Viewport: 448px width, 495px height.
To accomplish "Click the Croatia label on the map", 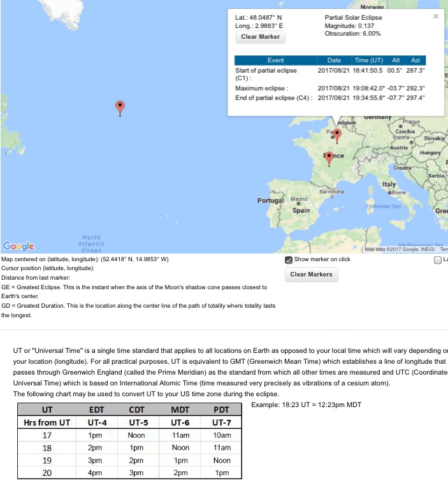I will pyautogui.click(x=402, y=168).
